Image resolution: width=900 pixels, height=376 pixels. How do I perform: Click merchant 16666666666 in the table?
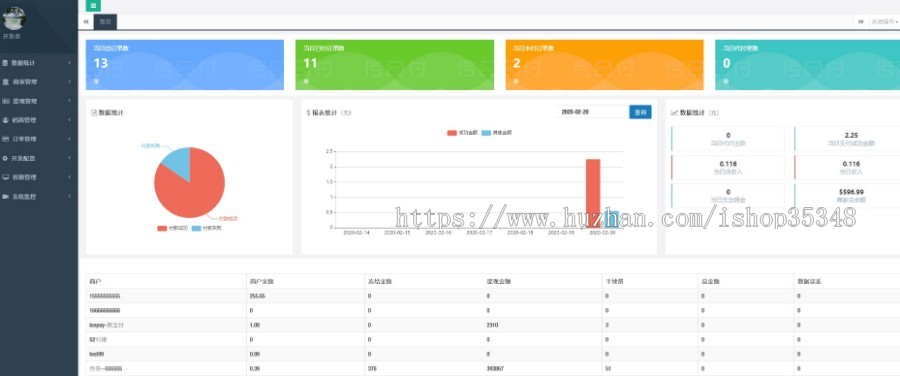tap(105, 311)
